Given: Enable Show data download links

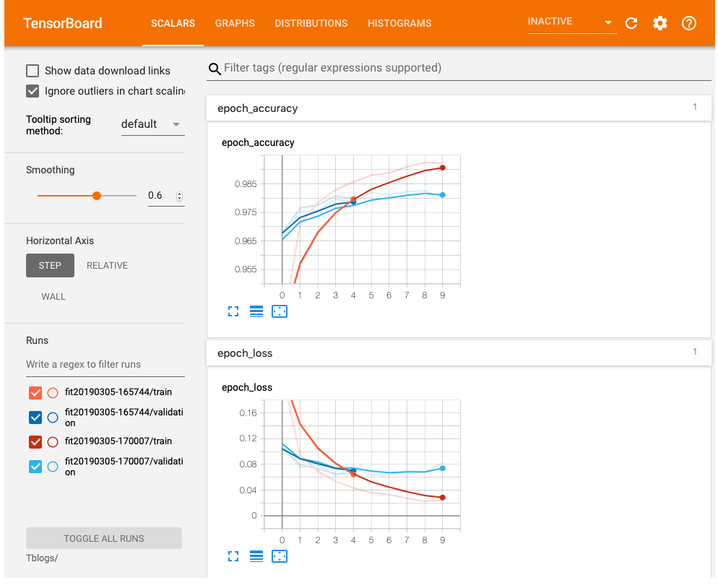Looking at the screenshot, I should [x=32, y=70].
